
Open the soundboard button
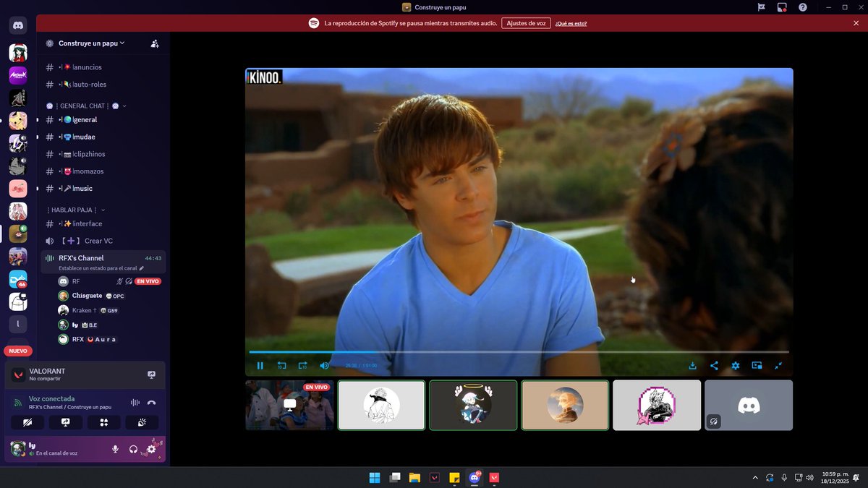click(142, 422)
